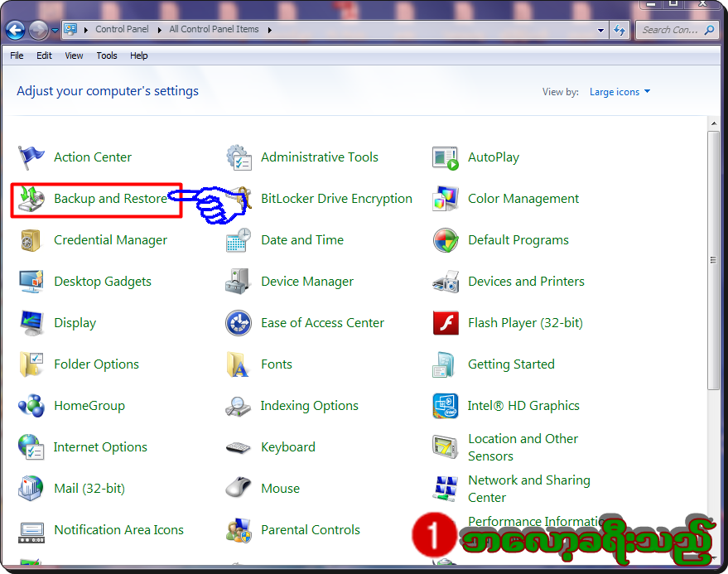Click the Notification Area Icons icon
The image size is (728, 574).
tap(31, 533)
